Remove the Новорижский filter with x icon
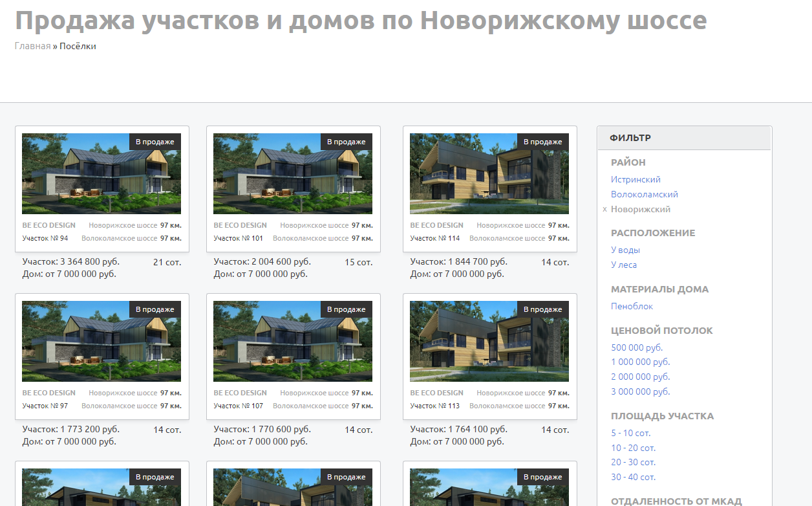Image resolution: width=812 pixels, height=506 pixels. 604,210
